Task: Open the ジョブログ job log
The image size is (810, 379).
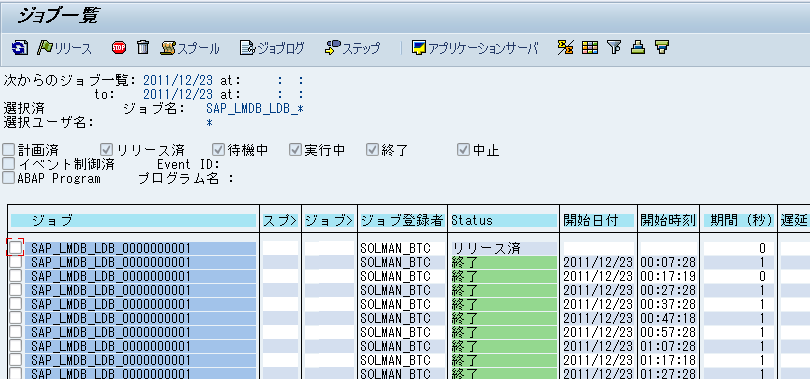Action: pos(272,48)
